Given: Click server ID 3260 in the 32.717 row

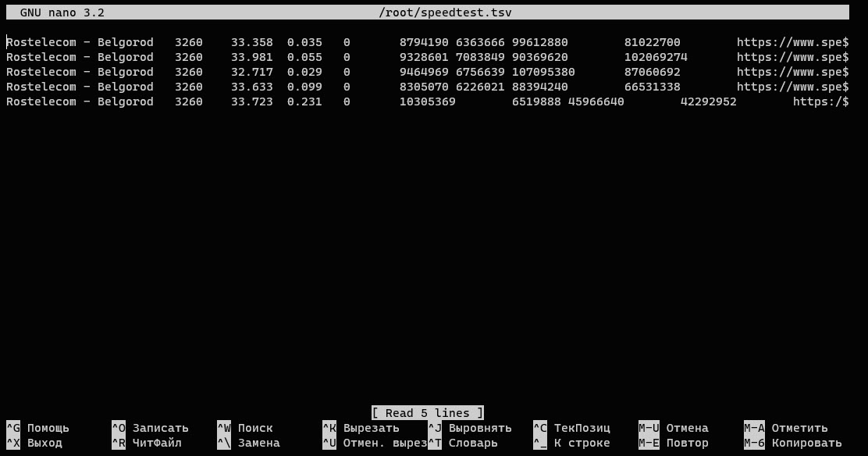Looking at the screenshot, I should (189, 72).
